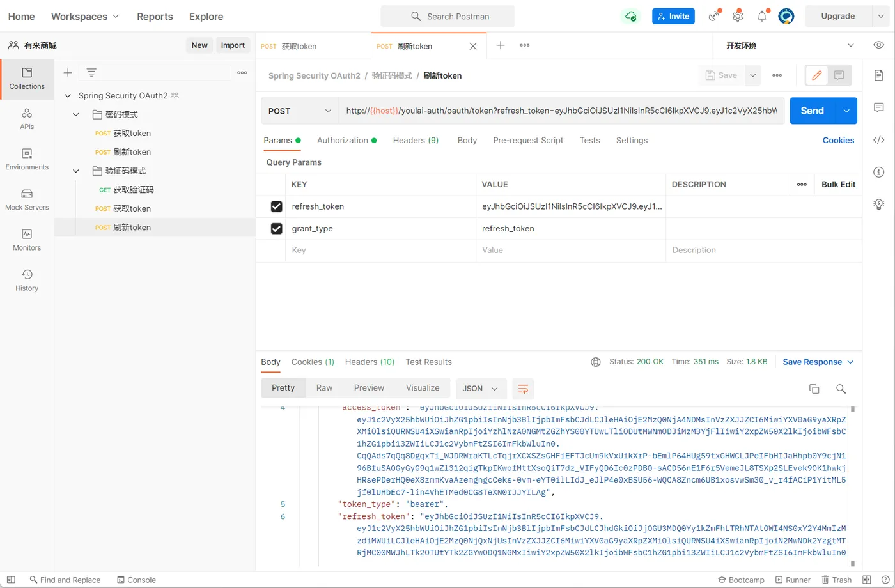Open the code snippet icon
Image resolution: width=895 pixels, height=588 pixels.
879,140
